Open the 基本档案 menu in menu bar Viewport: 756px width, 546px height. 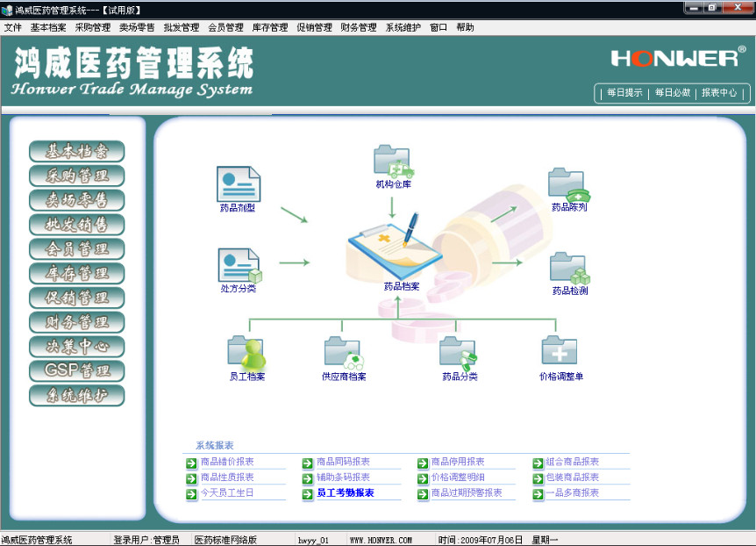[x=48, y=27]
